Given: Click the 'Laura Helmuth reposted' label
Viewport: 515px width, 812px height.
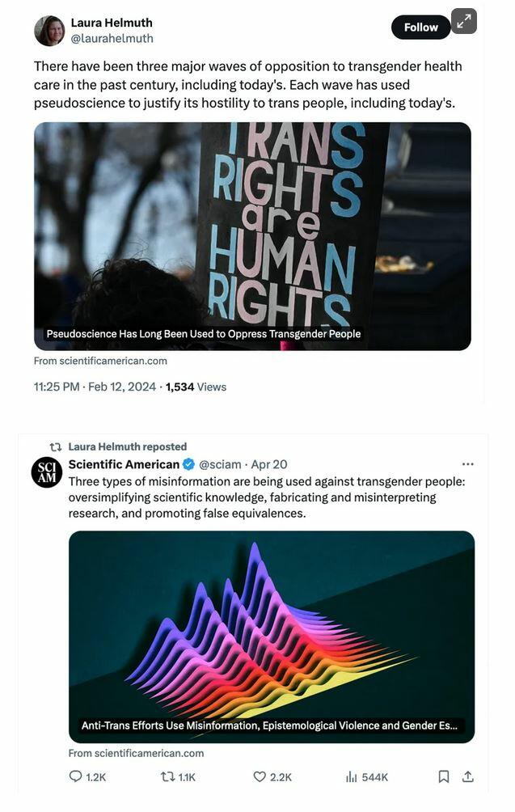Looking at the screenshot, I should (x=127, y=446).
